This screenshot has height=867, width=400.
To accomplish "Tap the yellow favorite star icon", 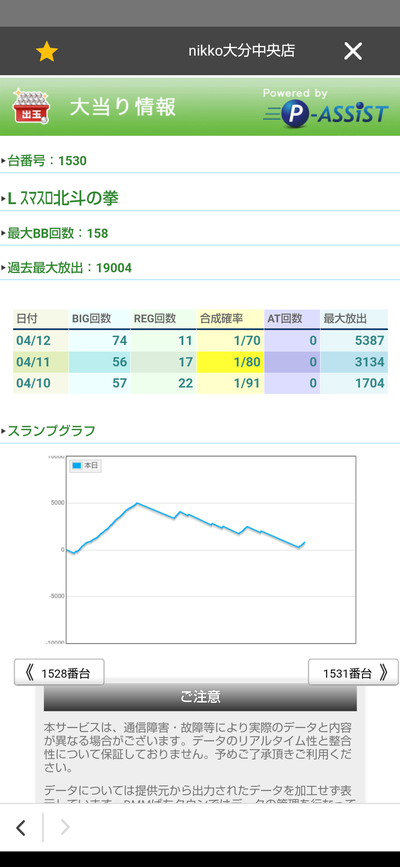I will 46,52.
